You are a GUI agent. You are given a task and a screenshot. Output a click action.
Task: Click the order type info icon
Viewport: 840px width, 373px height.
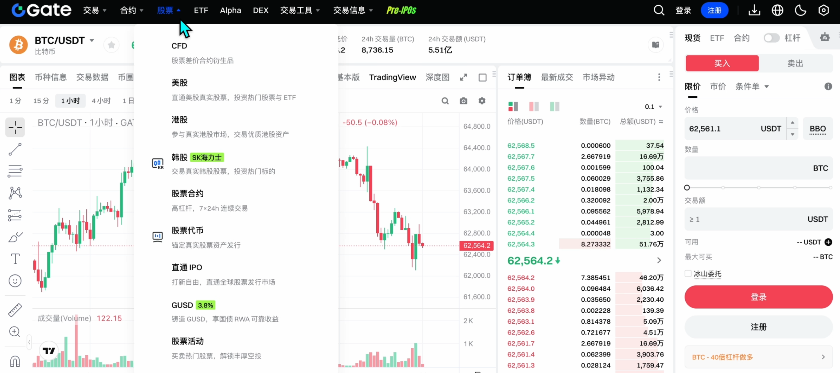[x=828, y=86]
